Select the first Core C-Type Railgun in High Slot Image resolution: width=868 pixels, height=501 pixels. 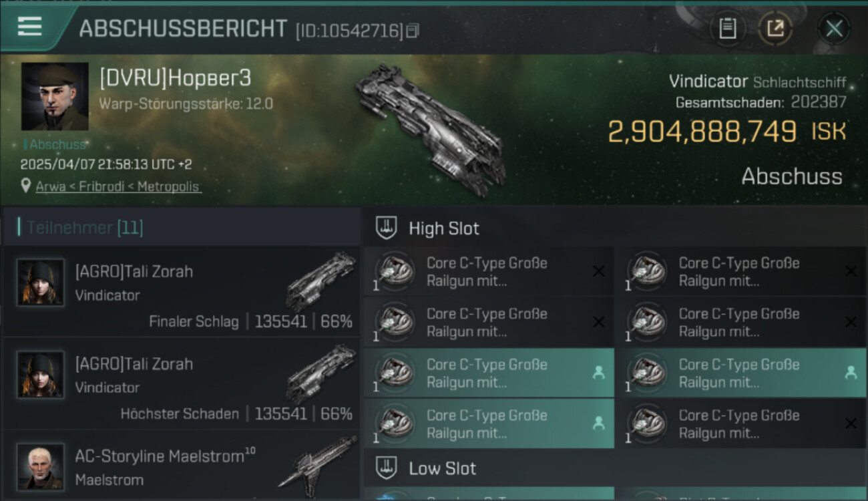(x=489, y=271)
